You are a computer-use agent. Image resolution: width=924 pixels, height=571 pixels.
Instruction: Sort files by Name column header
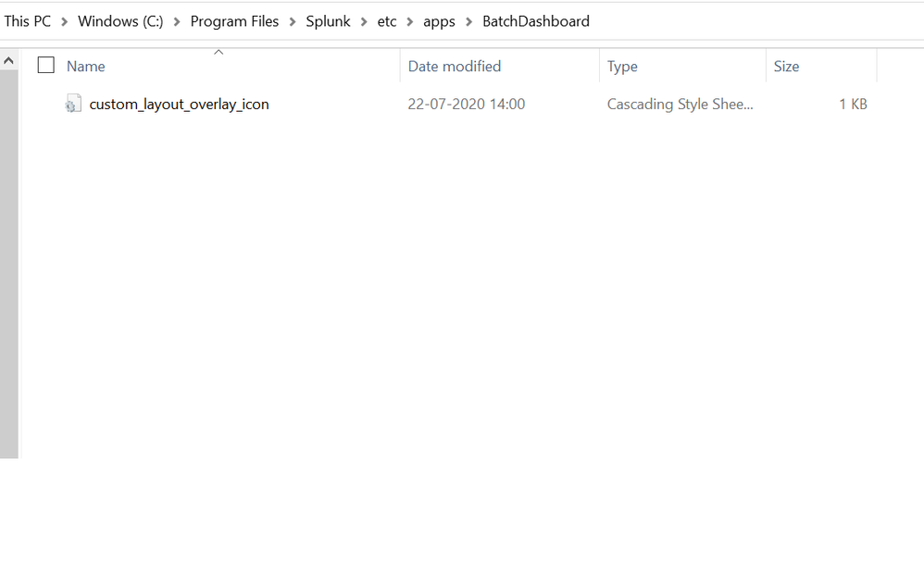click(x=86, y=67)
